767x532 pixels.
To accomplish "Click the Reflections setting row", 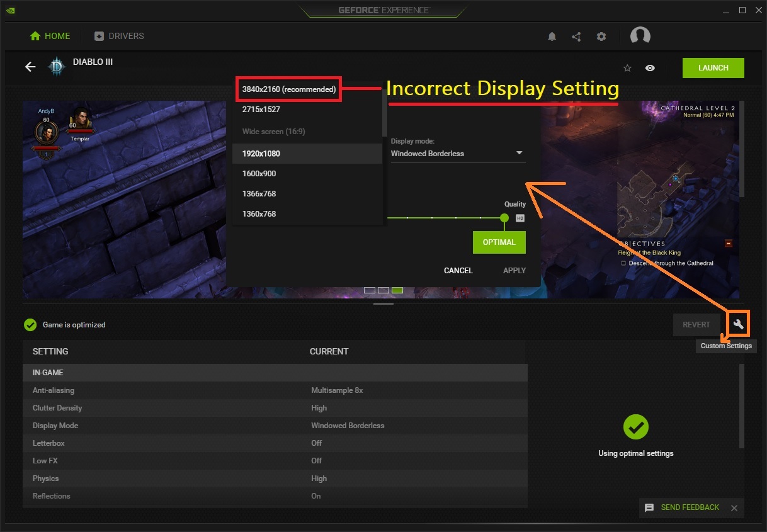I will tap(275, 496).
